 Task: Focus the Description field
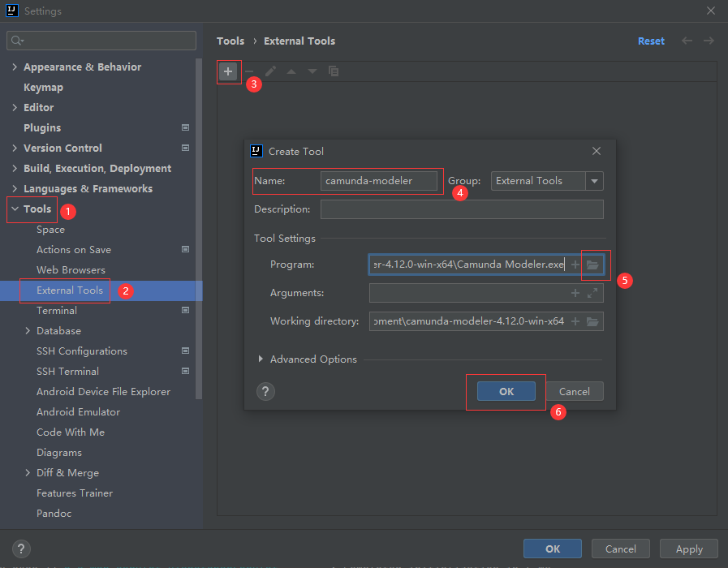(462, 209)
